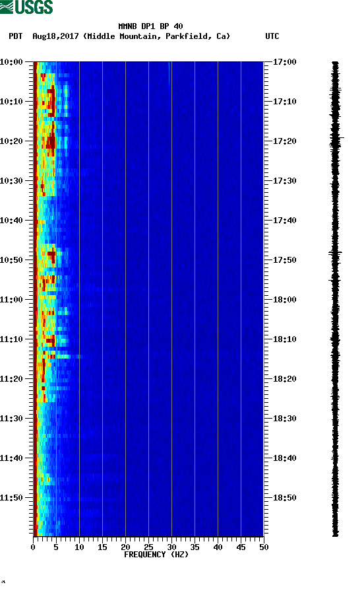The height and width of the screenshot is (589, 364).
Task: Click the location text '(Middle Mountain, Parkfield, Ca)'
Action: pos(156,36)
